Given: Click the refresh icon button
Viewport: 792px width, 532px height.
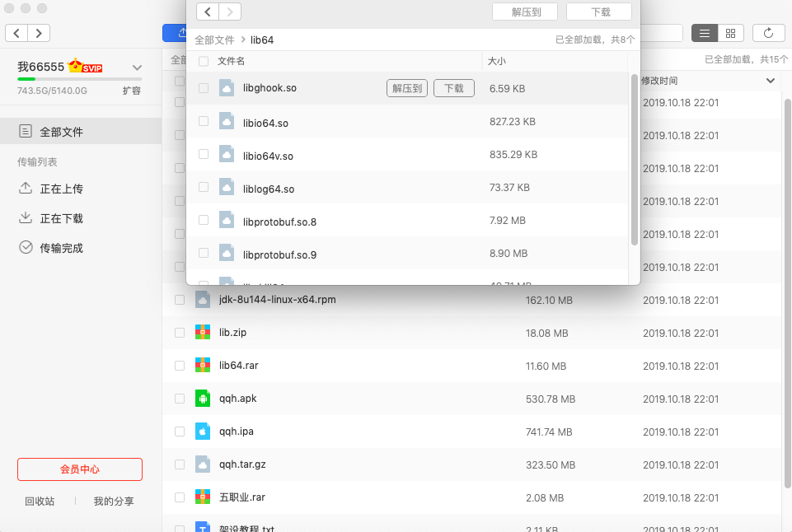Looking at the screenshot, I should [x=768, y=33].
